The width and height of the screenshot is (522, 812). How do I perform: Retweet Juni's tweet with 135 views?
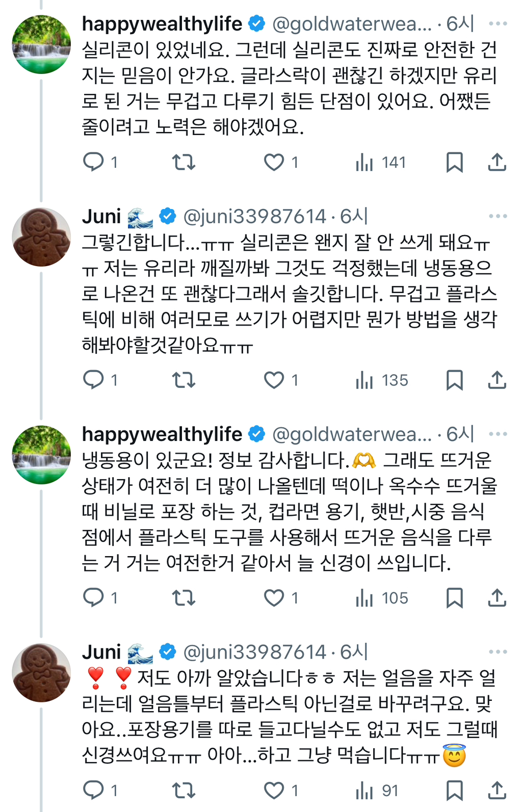click(184, 380)
